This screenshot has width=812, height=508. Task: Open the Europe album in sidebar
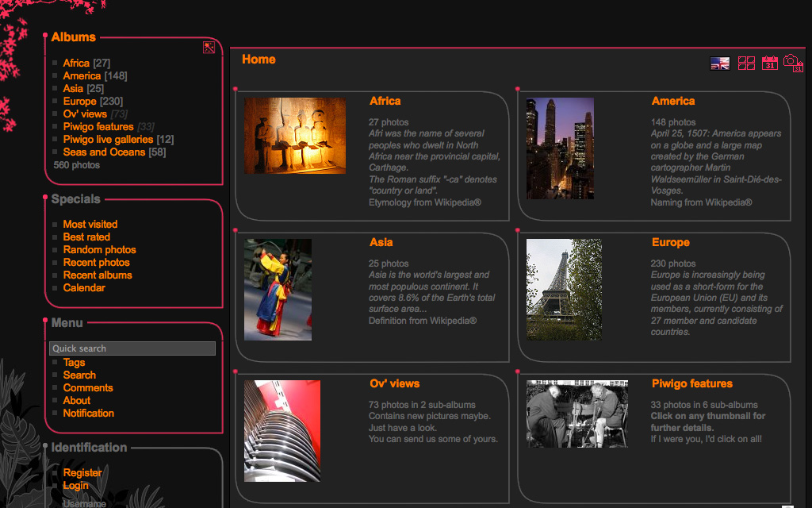coord(80,102)
